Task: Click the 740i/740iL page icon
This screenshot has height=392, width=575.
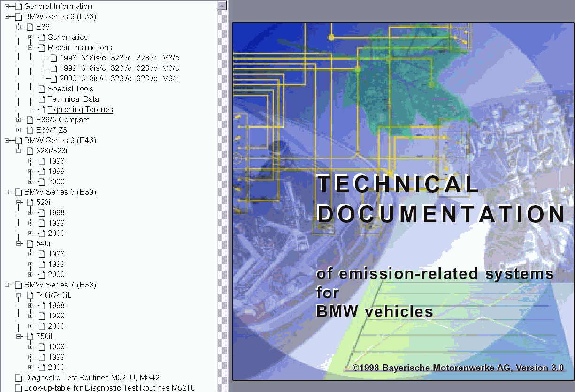Action: coord(30,295)
